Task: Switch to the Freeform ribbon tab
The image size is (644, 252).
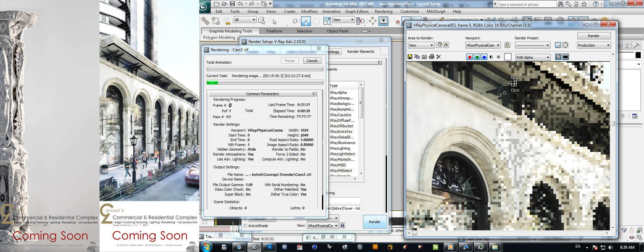Action: pos(274,31)
